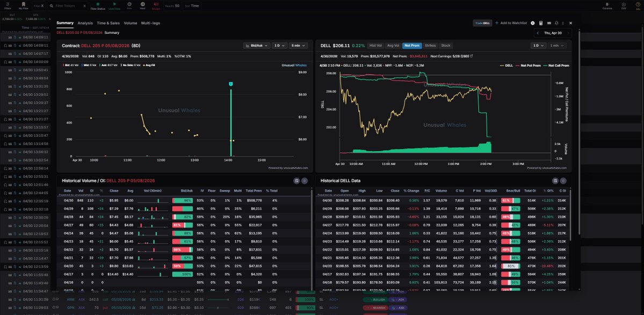The width and height of the screenshot is (644, 315).
Task: Open My Flow bookmark icon
Action: 24,4
